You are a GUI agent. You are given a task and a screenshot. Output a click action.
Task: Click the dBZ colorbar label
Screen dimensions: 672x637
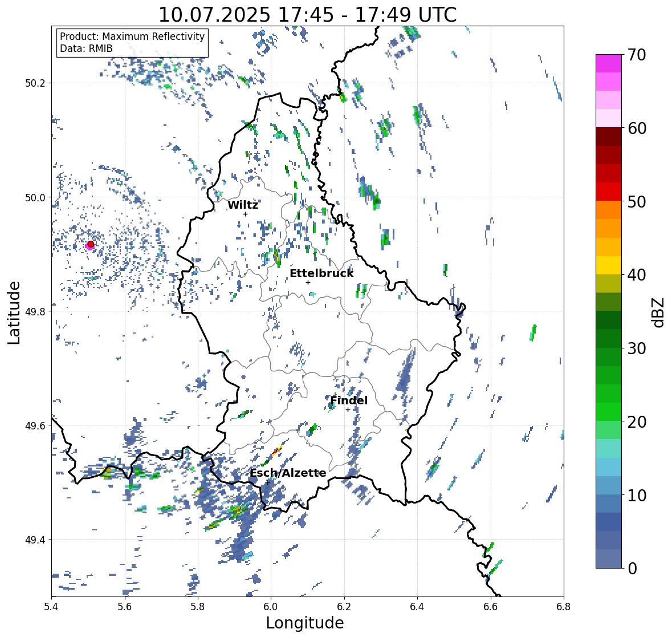pyautogui.click(x=659, y=313)
